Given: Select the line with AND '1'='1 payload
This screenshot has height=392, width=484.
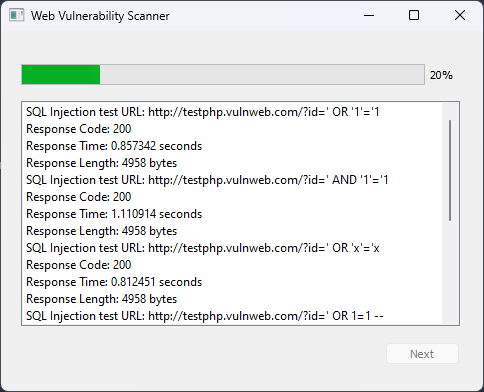Looking at the screenshot, I should (207, 180).
